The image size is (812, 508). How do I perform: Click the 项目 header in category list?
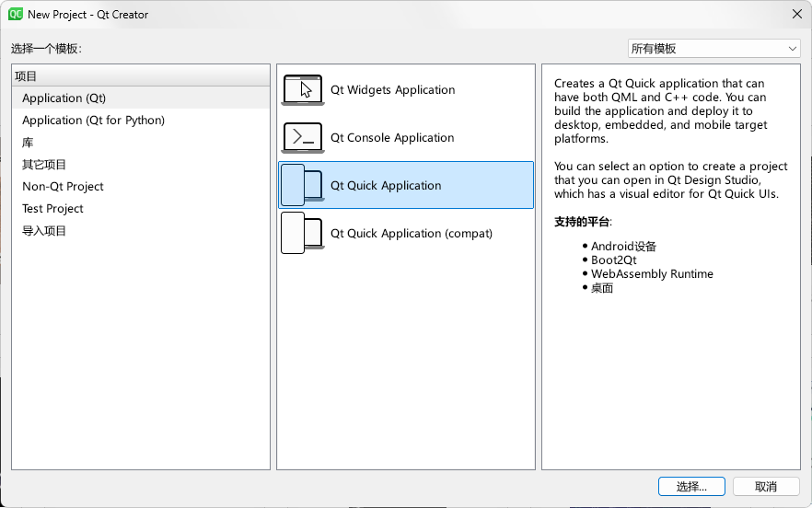coord(26,76)
